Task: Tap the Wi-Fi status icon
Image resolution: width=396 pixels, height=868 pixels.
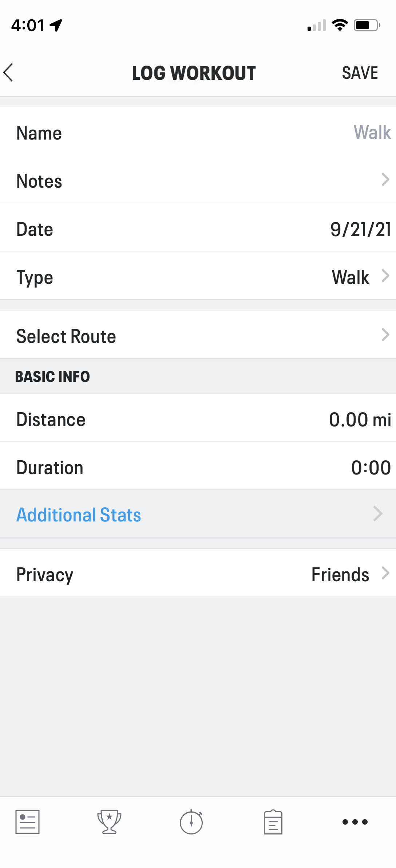Action: coord(340,25)
